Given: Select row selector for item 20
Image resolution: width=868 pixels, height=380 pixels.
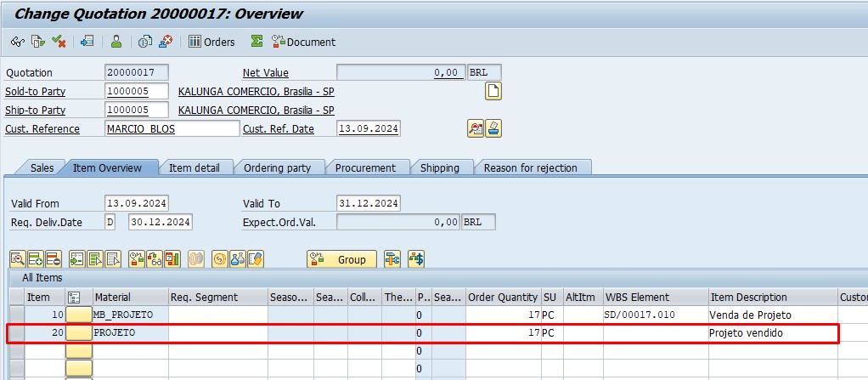Looking at the screenshot, I should click(x=17, y=332).
